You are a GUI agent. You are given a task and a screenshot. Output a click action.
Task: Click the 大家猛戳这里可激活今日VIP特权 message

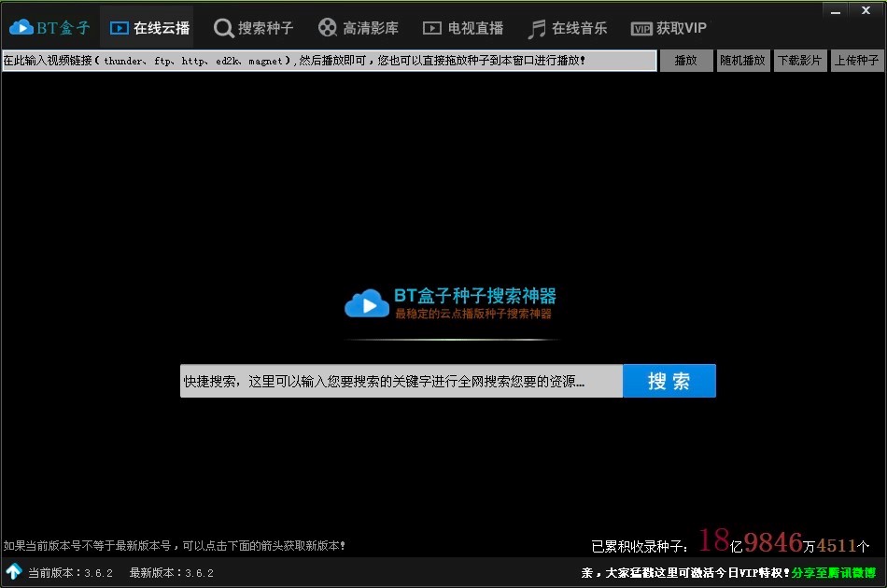(x=685, y=573)
